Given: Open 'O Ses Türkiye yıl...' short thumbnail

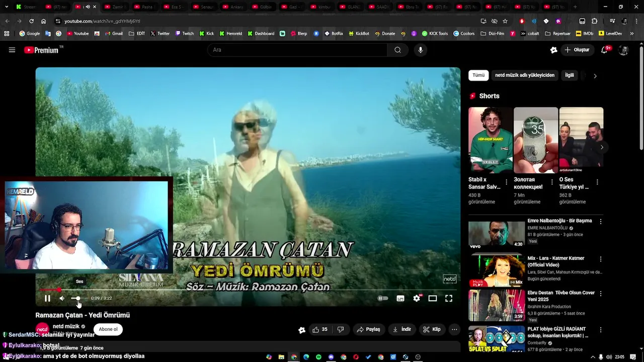Looking at the screenshot, I should (581, 140).
